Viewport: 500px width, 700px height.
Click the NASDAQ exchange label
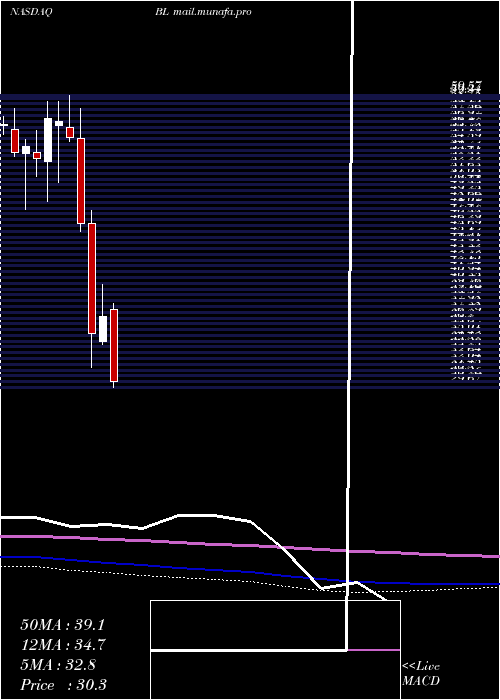31,12
